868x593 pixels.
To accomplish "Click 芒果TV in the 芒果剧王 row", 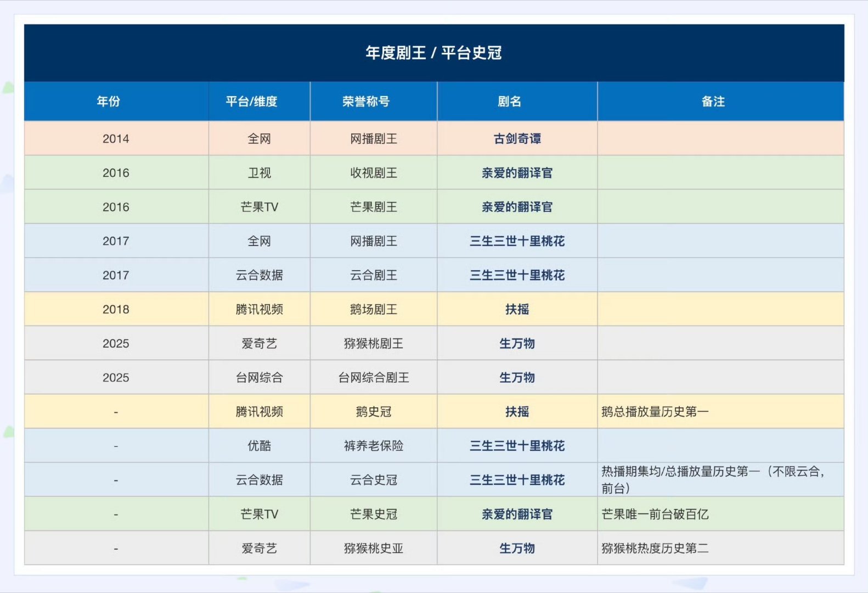I will (259, 207).
